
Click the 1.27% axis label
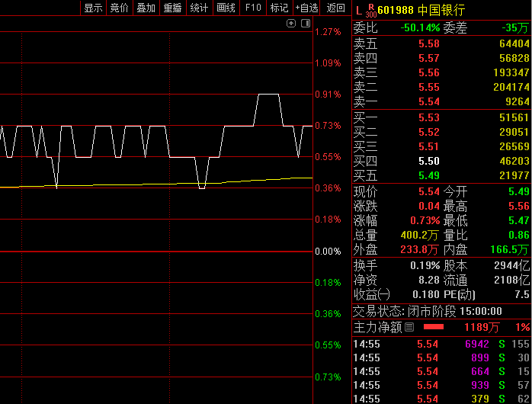tap(328, 32)
